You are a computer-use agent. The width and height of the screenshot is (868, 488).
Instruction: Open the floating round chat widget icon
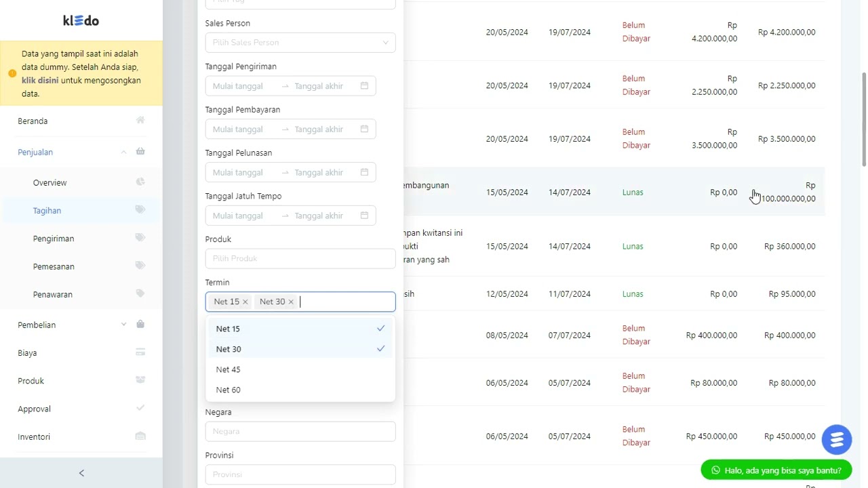tap(836, 440)
